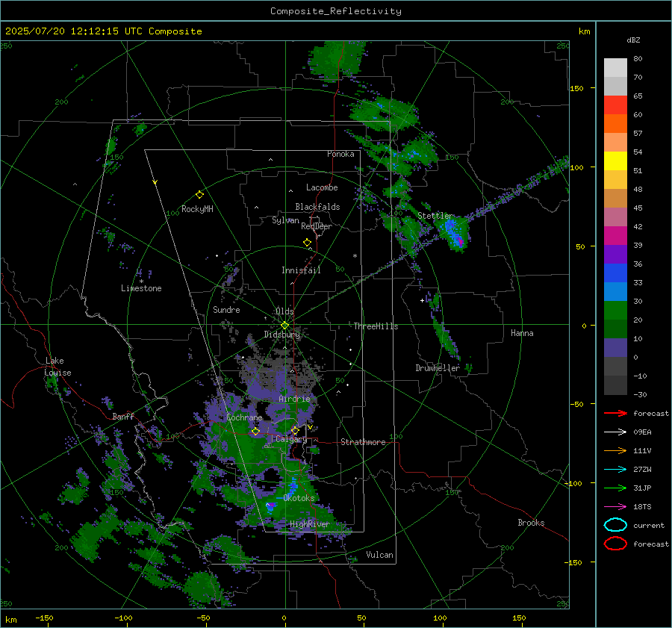This screenshot has height=628, width=672.
Task: Click the white plus marker west of Hanna
Action: [422, 300]
